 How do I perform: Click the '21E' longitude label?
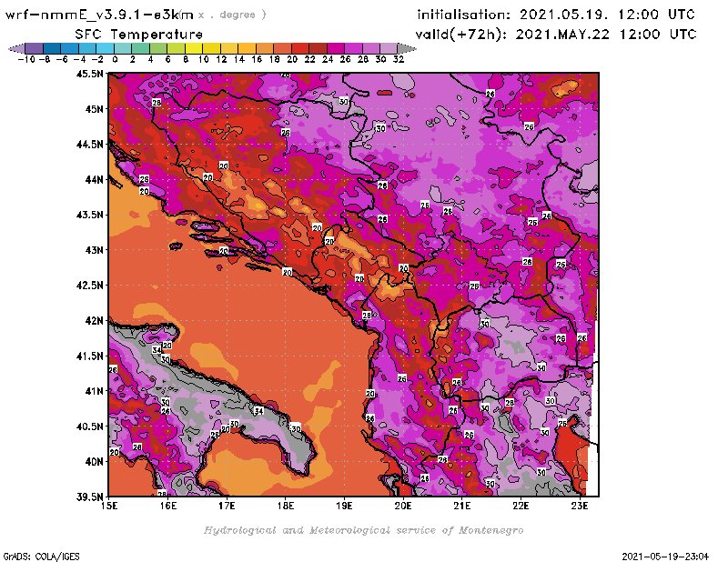point(461,506)
